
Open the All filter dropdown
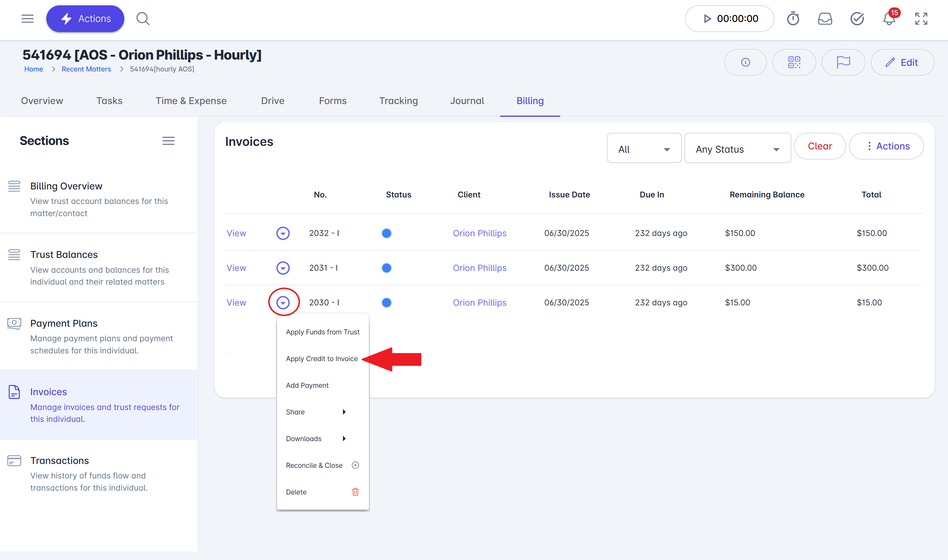pos(644,149)
